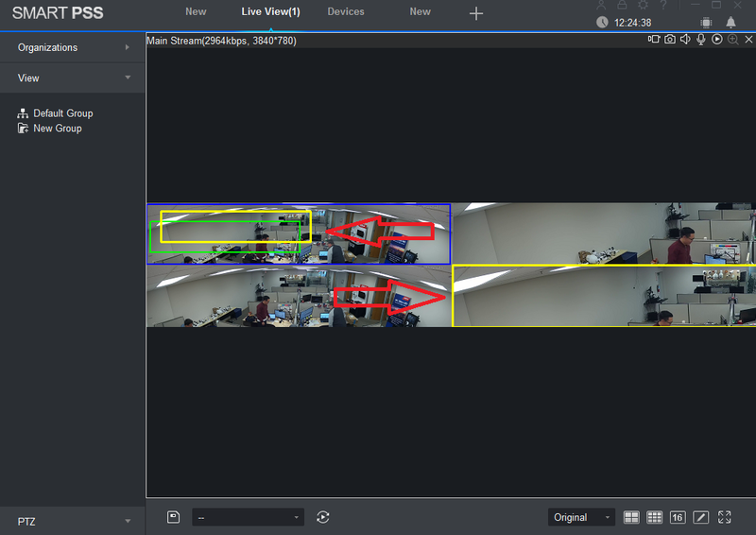
Task: Take a snapshot with the camera icon
Action: pyautogui.click(x=670, y=40)
